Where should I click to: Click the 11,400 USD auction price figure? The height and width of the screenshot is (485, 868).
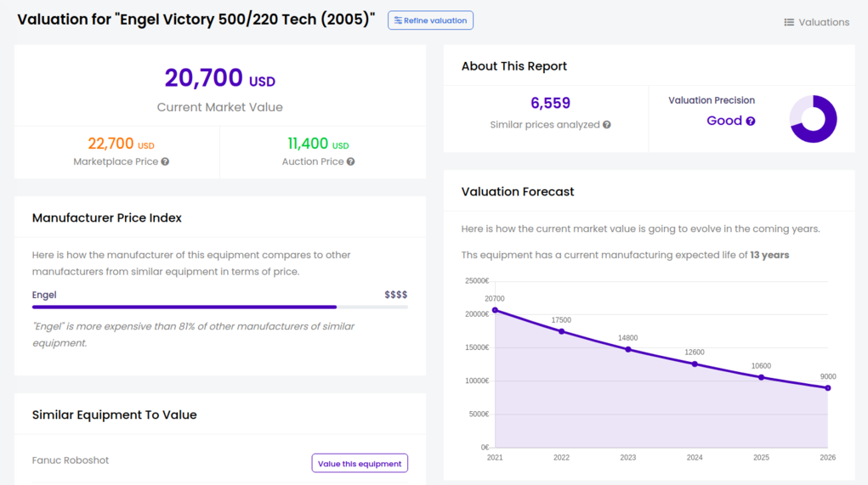318,144
